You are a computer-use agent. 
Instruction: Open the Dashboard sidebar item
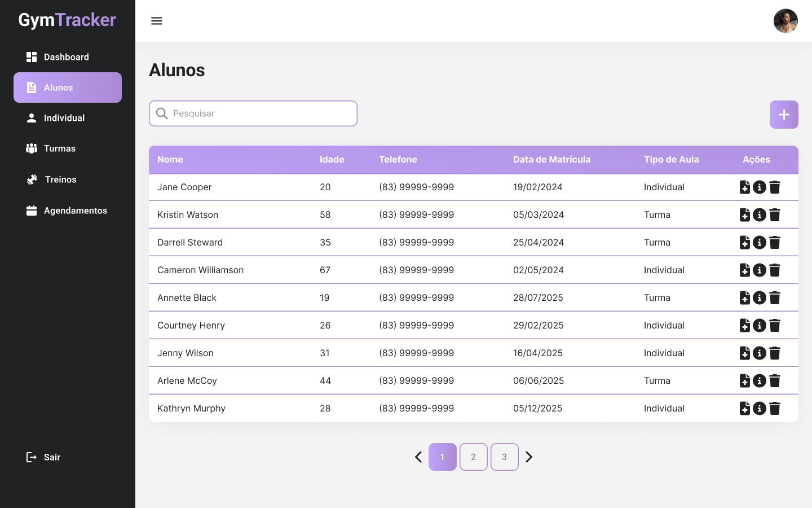(67, 57)
